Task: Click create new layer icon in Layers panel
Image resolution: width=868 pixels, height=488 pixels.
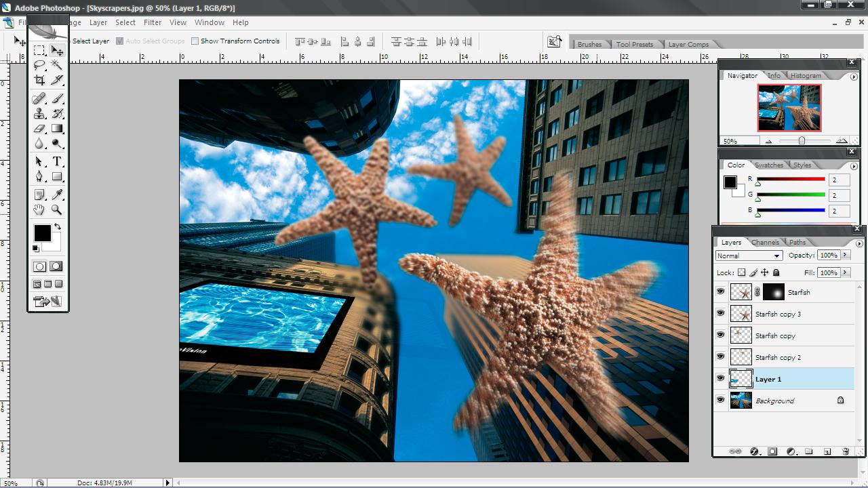Action: (827, 451)
